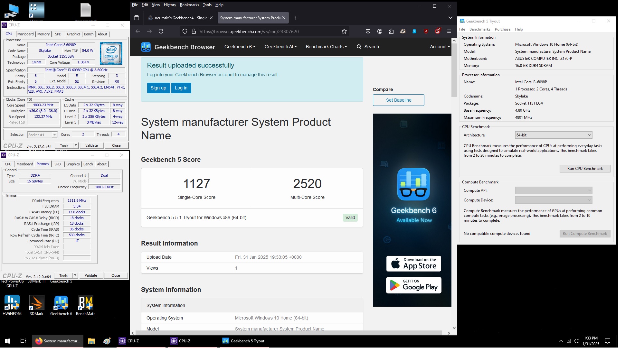Click the page horizontal scrollbar

point(289,333)
